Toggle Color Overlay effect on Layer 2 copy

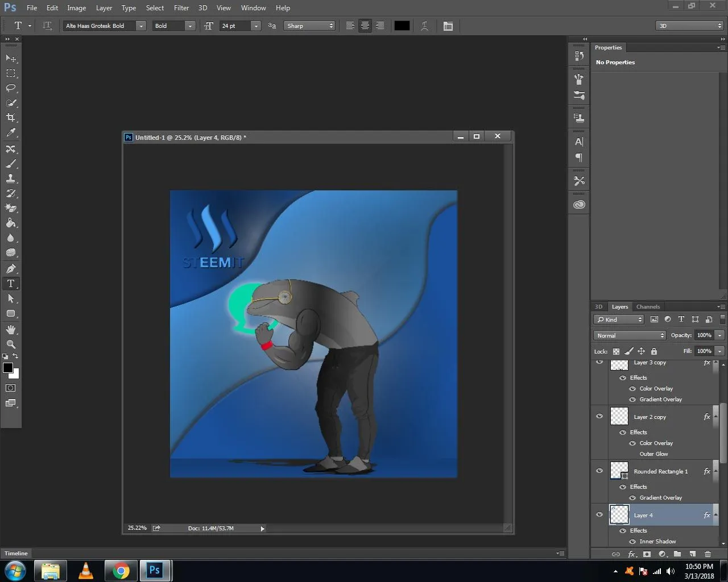632,443
